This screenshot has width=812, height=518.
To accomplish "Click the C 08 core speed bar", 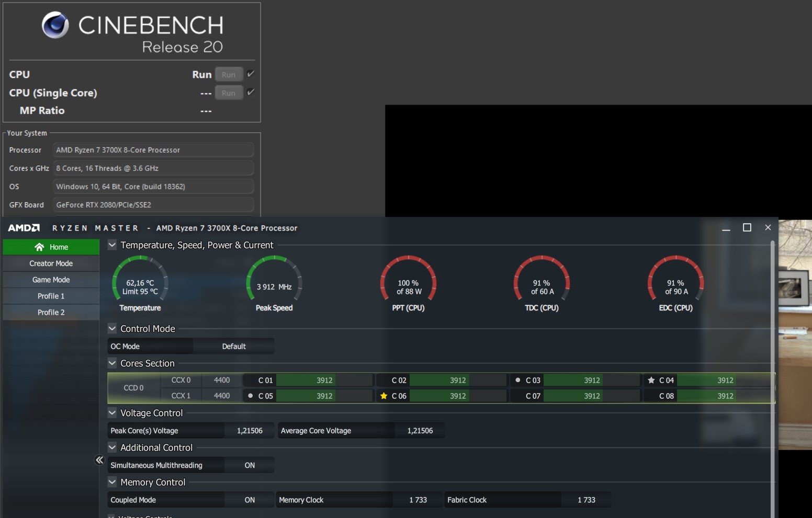I will coord(725,396).
